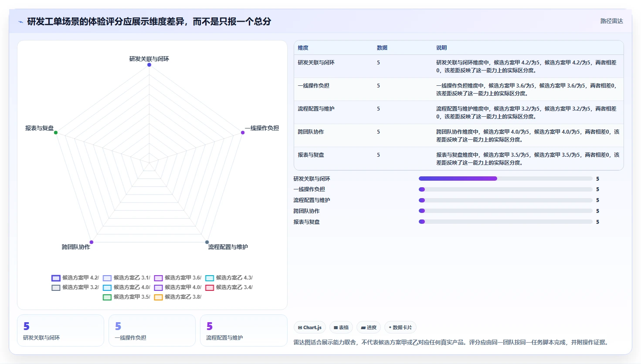The height and width of the screenshot is (364, 641).
Task: Open the 流程配置与维护 data card
Action: [x=244, y=330]
